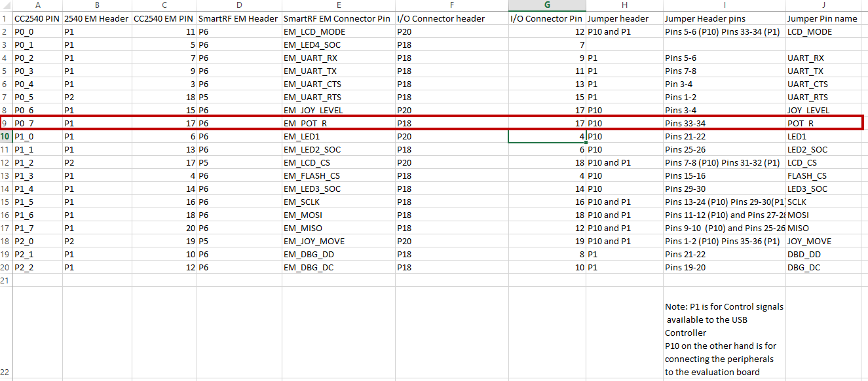Select row 1 header number
This screenshot has width=868, height=381.
6,18
